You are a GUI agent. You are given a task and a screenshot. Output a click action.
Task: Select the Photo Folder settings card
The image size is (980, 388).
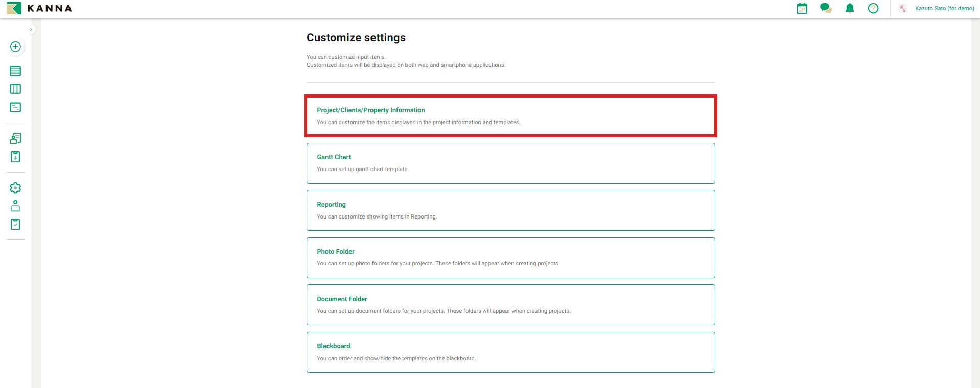coord(510,258)
